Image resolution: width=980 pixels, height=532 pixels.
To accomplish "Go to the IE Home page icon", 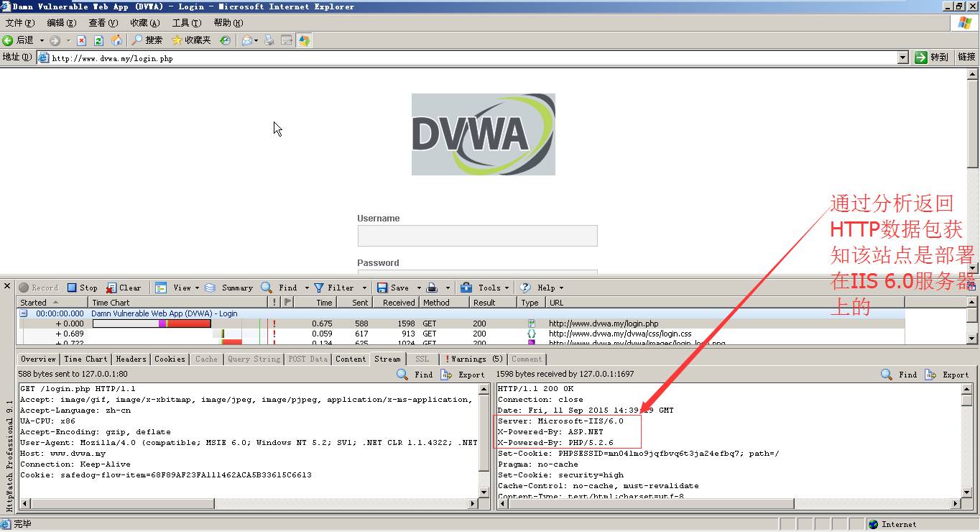I will tap(116, 40).
